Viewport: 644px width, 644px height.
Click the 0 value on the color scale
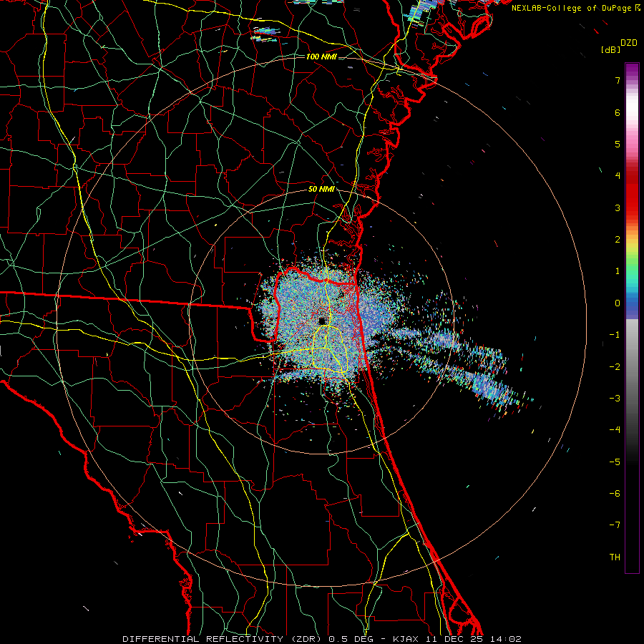coord(618,303)
